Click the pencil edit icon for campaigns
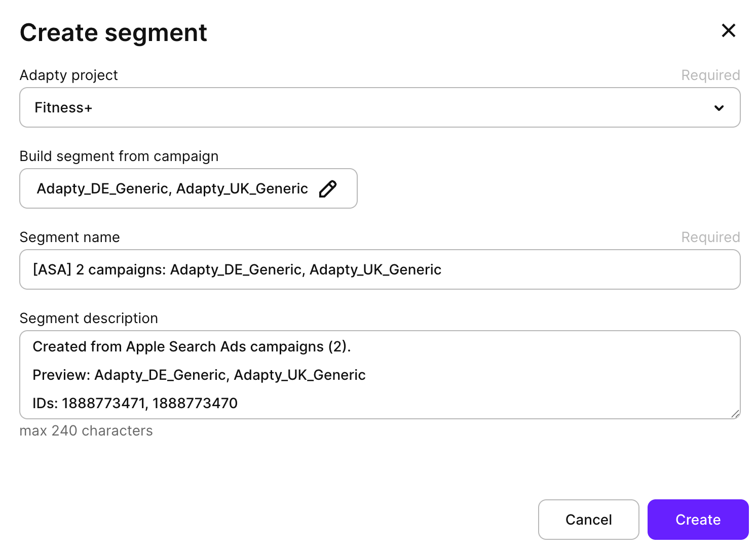This screenshot has width=756, height=553. click(328, 189)
